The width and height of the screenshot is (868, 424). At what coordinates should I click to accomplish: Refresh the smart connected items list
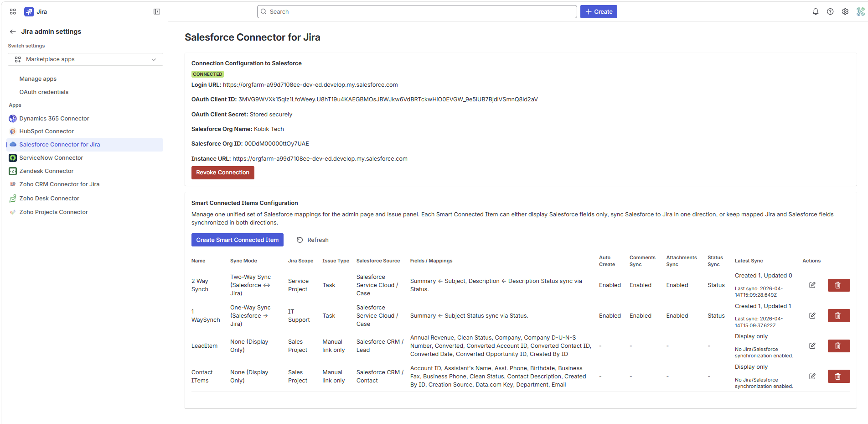pos(313,240)
